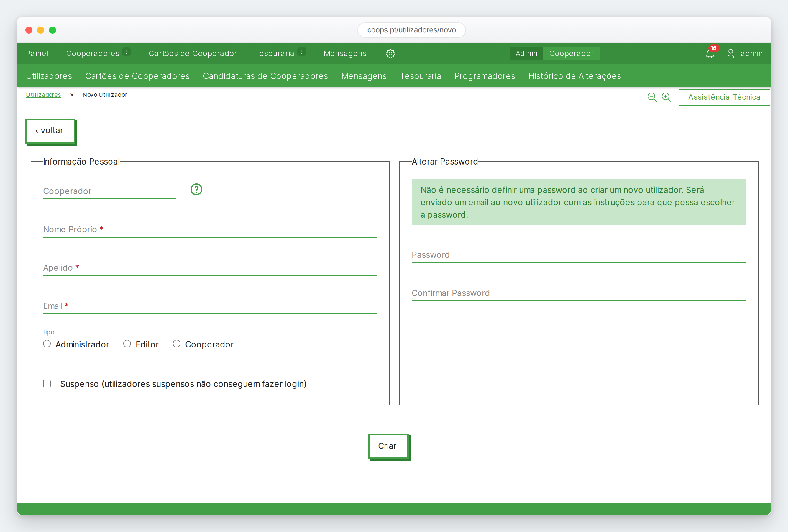The image size is (788, 532).
Task: Open the Painel menu item
Action: 37,54
